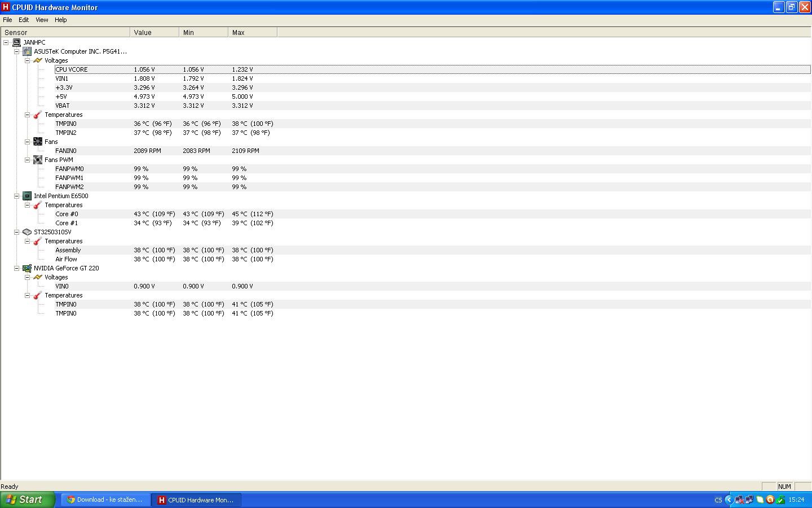Open the Help menu

pos(61,20)
